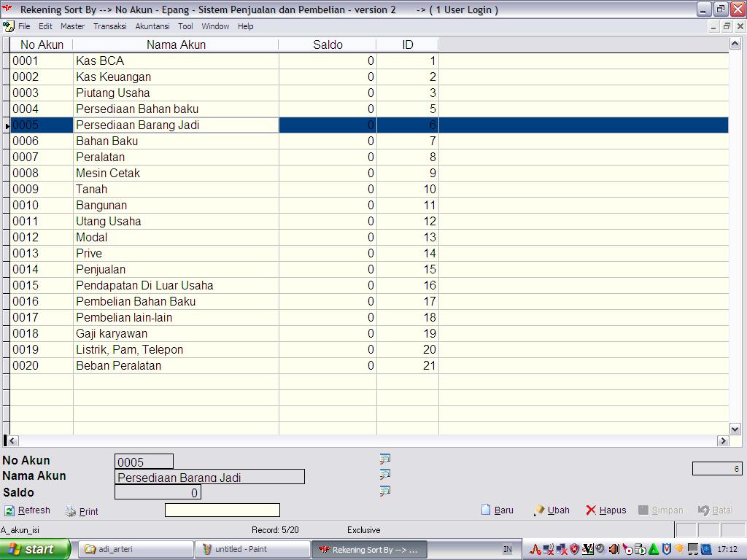Open the Akuntansi menu
The width and height of the screenshot is (747, 560).
[x=152, y=26]
